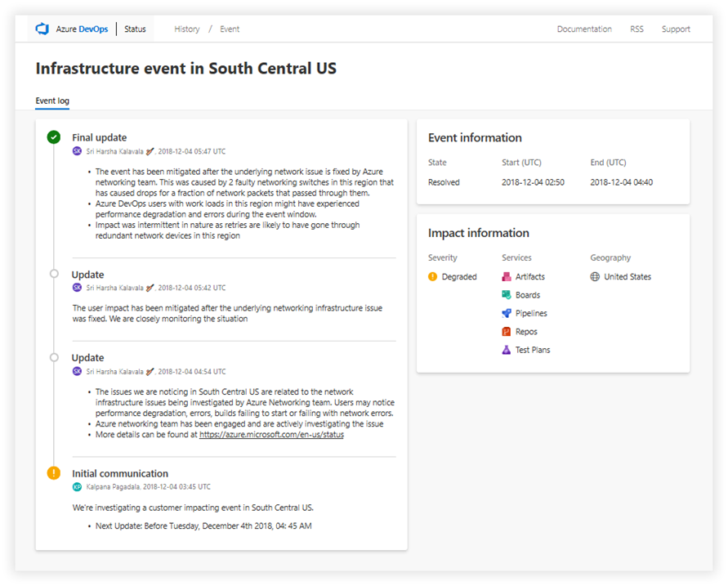Click the orange Degraded severity icon
728x586 pixels.
pos(433,277)
